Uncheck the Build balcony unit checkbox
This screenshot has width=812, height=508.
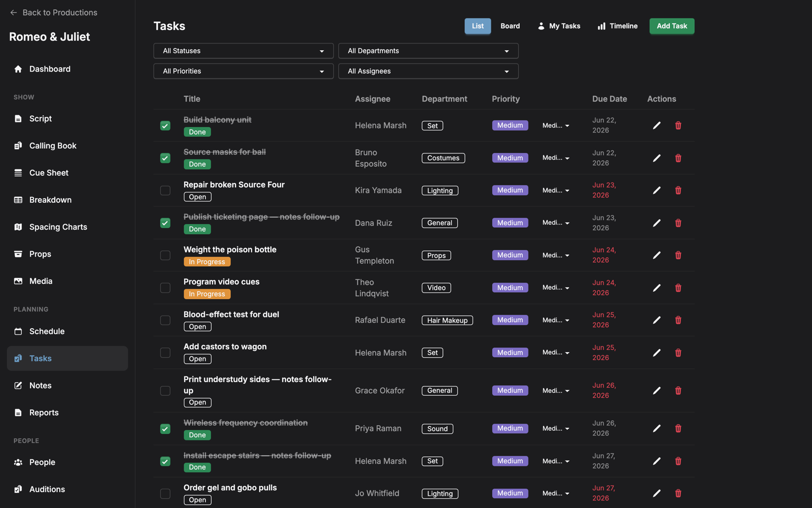tap(165, 125)
